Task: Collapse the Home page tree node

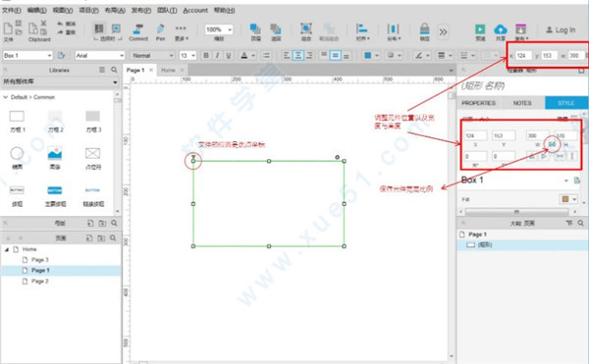Action: 7,249
